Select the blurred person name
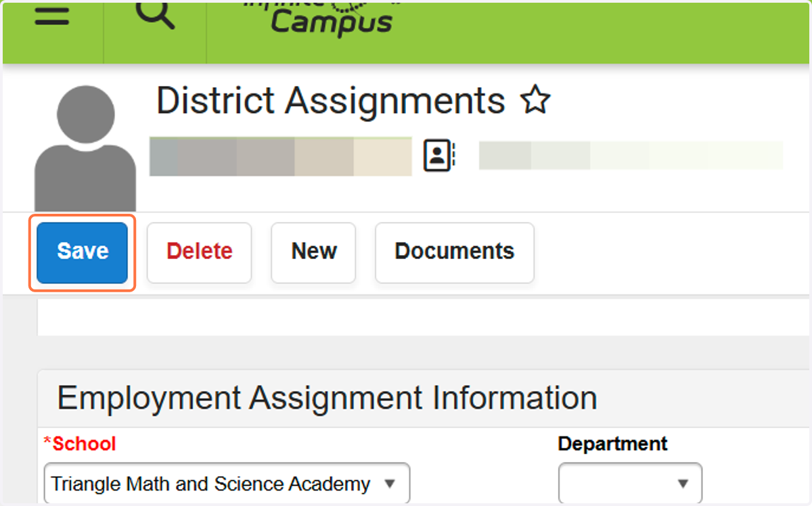 pos(280,156)
